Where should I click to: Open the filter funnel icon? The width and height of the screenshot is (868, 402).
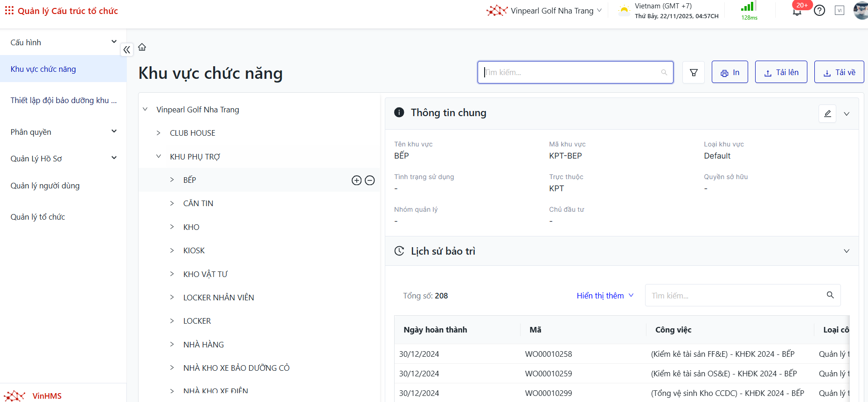click(694, 72)
